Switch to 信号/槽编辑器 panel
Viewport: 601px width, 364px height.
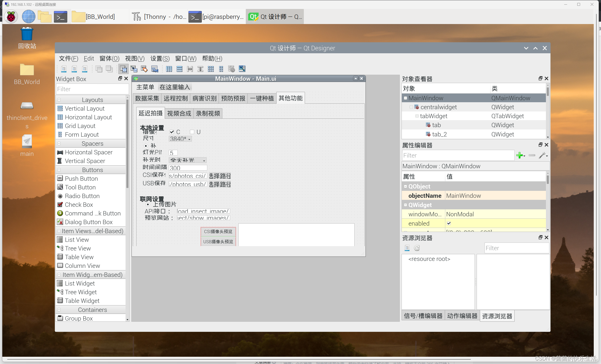pyautogui.click(x=423, y=316)
